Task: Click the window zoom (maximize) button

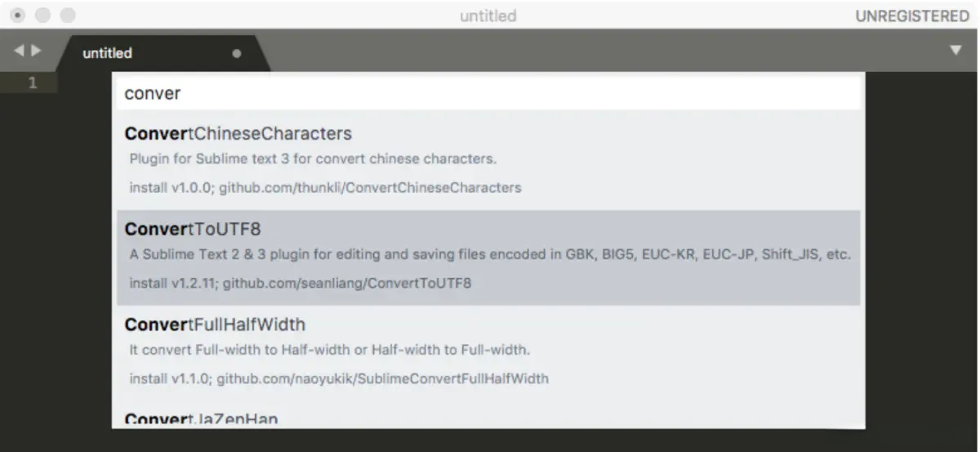Action: (68, 16)
